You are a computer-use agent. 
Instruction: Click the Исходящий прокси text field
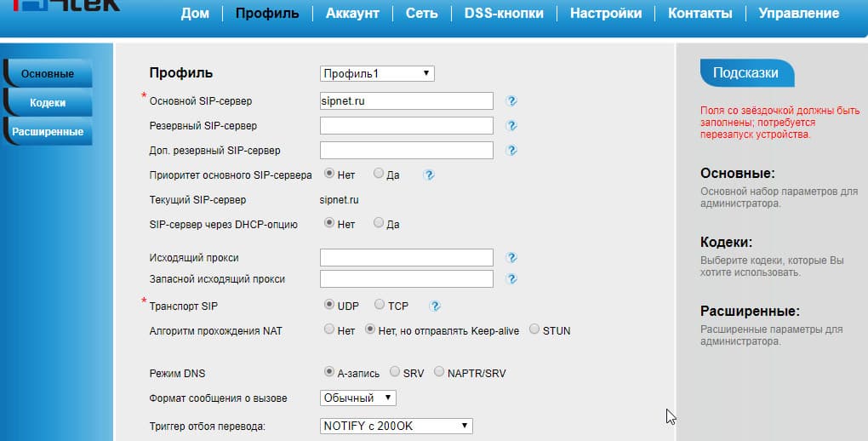(x=407, y=257)
